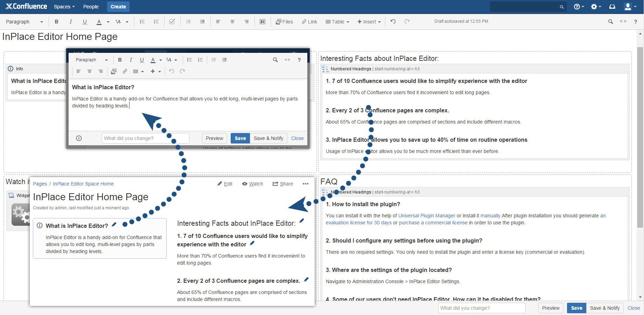Open the user profile menu
The image size is (644, 315).
pyautogui.click(x=630, y=7)
